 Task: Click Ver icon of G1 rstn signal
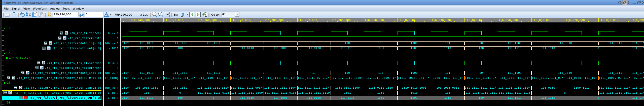coord(60,38)
